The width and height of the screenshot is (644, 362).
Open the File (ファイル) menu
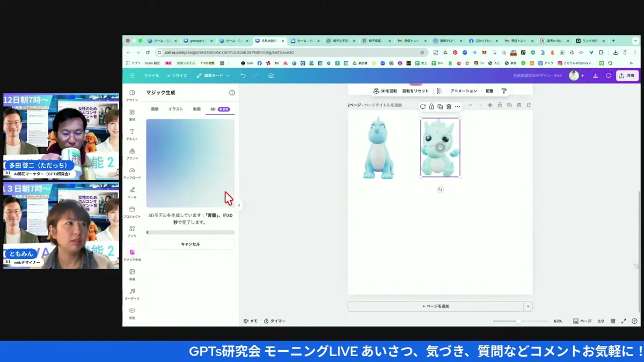pyautogui.click(x=151, y=76)
